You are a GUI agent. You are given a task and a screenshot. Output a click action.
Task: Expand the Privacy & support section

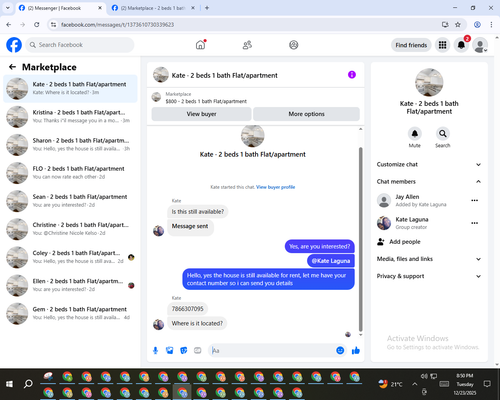[429, 276]
